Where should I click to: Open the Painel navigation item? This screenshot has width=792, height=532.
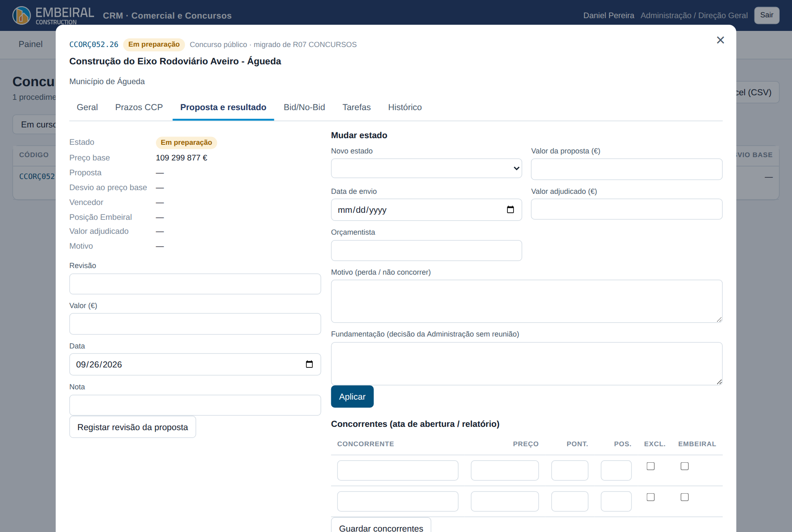(x=31, y=44)
